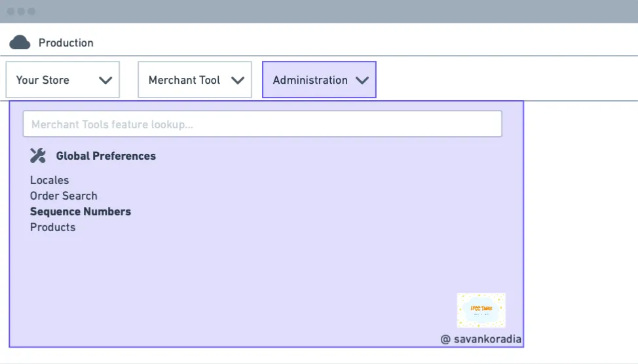Open the Your Store dropdown
Viewport: 638px width, 364px height.
(x=63, y=80)
